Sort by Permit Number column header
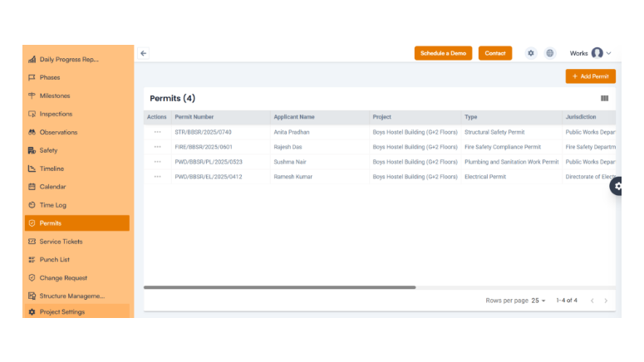This screenshot has height=362, width=644. pos(194,117)
